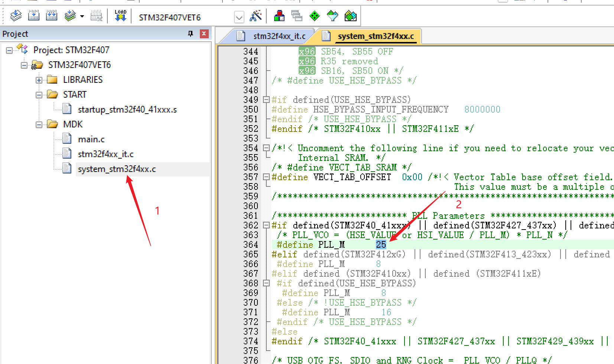The image size is (614, 364).
Task: Click the LOAD download to flash icon
Action: click(x=120, y=16)
